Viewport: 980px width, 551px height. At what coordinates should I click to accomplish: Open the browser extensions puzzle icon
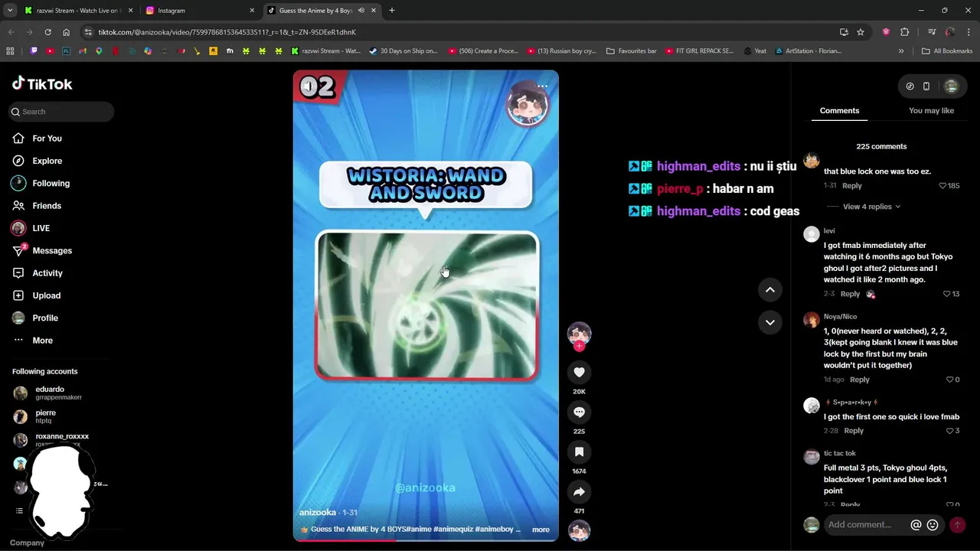[905, 32]
